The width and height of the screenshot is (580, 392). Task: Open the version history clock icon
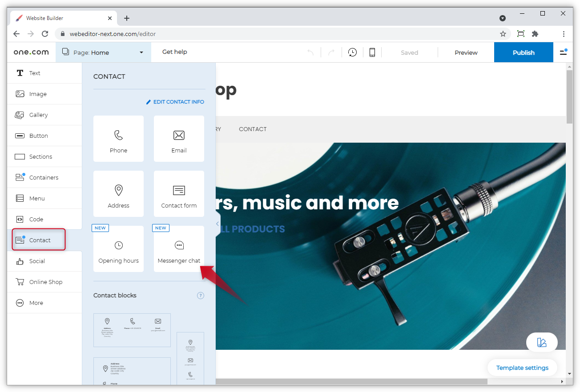[352, 52]
